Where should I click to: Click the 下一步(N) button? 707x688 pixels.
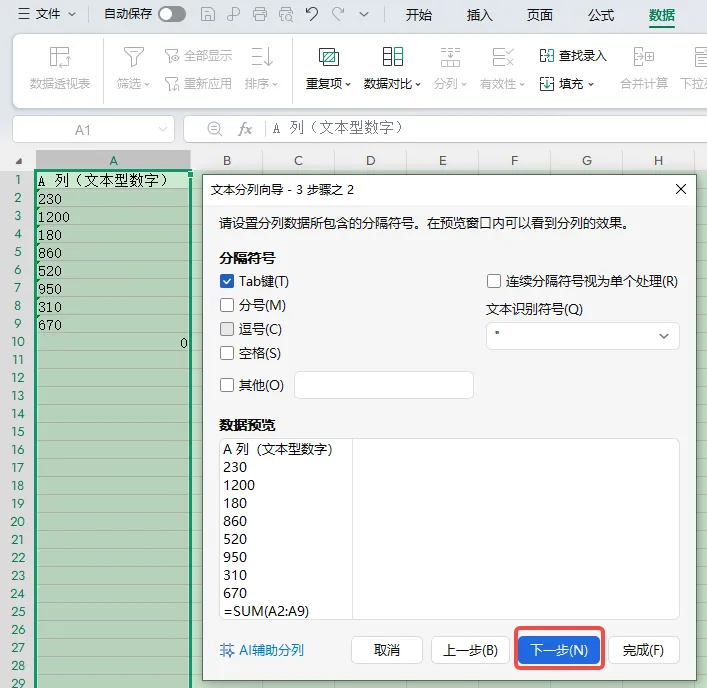tap(559, 650)
